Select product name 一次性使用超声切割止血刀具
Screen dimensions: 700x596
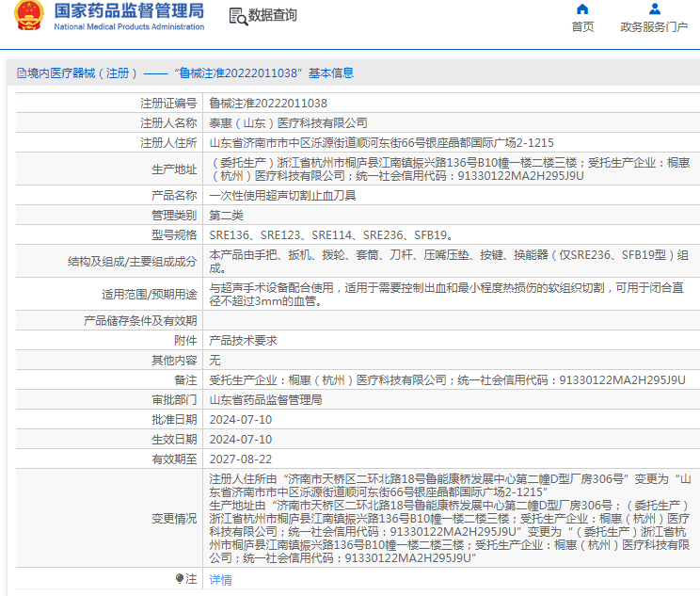pyautogui.click(x=282, y=195)
